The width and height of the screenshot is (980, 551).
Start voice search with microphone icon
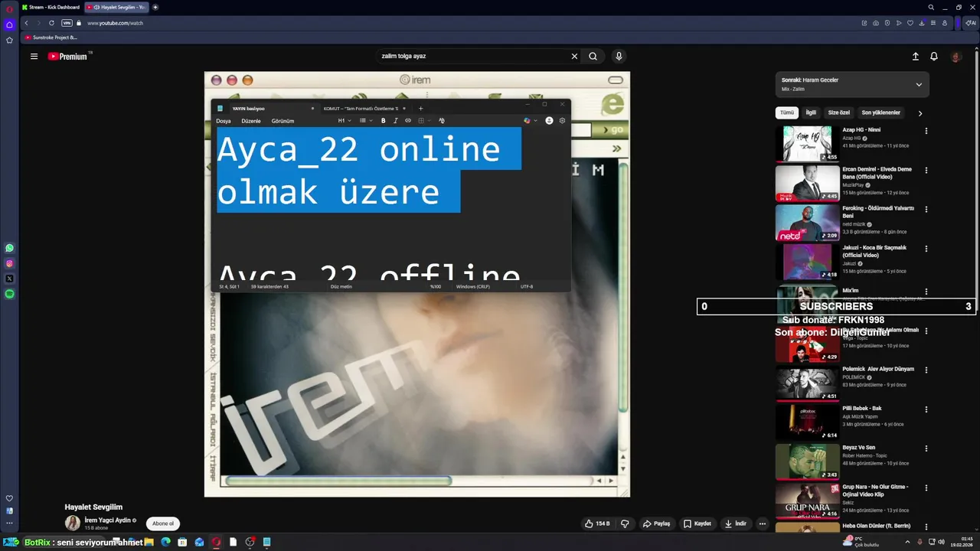click(x=619, y=56)
